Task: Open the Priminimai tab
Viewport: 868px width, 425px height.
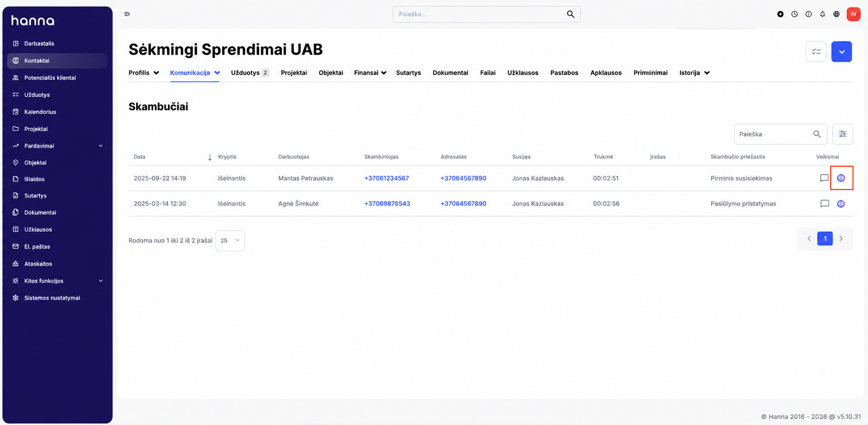Action: tap(650, 73)
